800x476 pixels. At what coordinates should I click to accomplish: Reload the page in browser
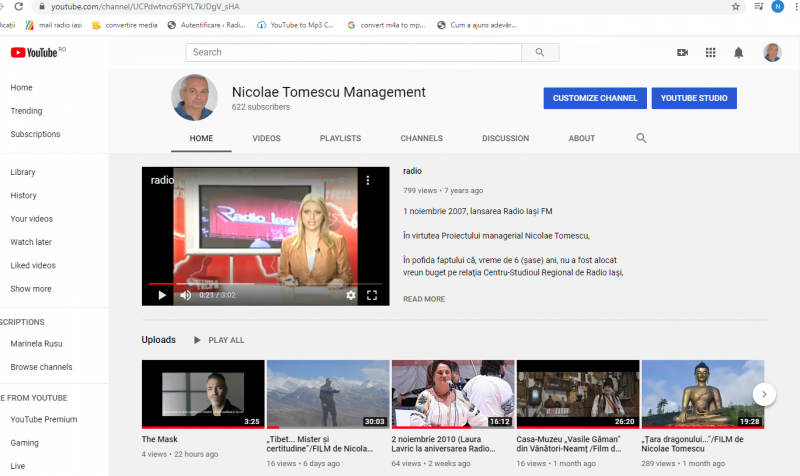tap(19, 7)
